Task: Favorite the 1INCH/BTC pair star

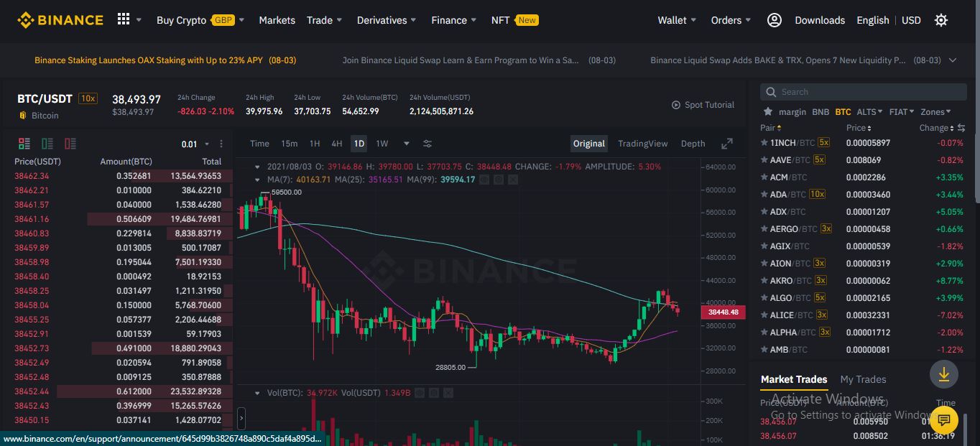Action: click(x=764, y=142)
